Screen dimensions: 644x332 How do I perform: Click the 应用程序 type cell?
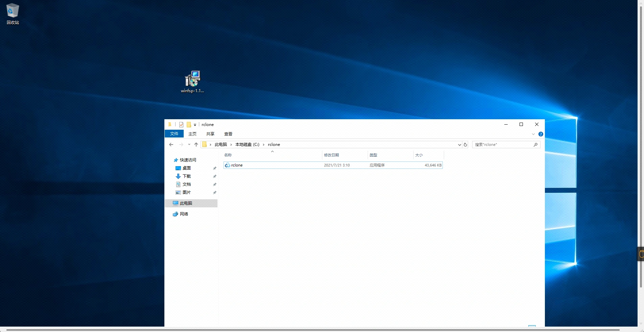(x=377, y=165)
